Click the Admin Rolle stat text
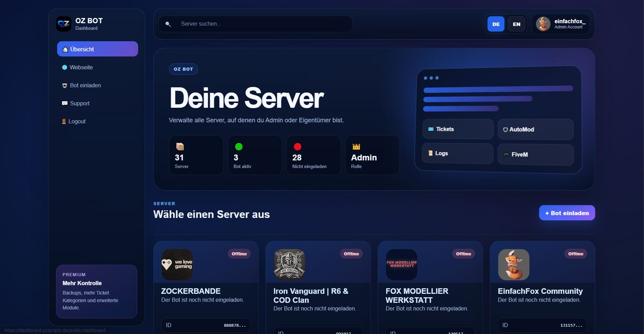 coord(364,161)
